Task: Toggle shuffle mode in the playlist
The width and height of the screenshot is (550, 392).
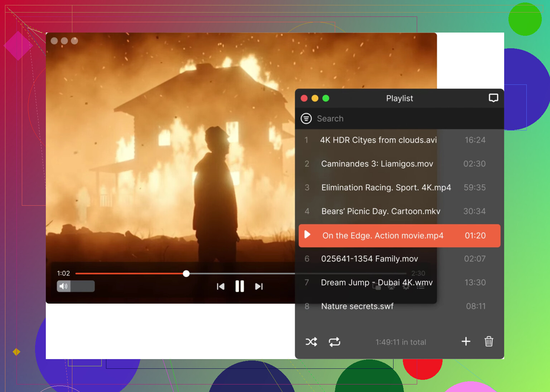Action: pyautogui.click(x=311, y=342)
